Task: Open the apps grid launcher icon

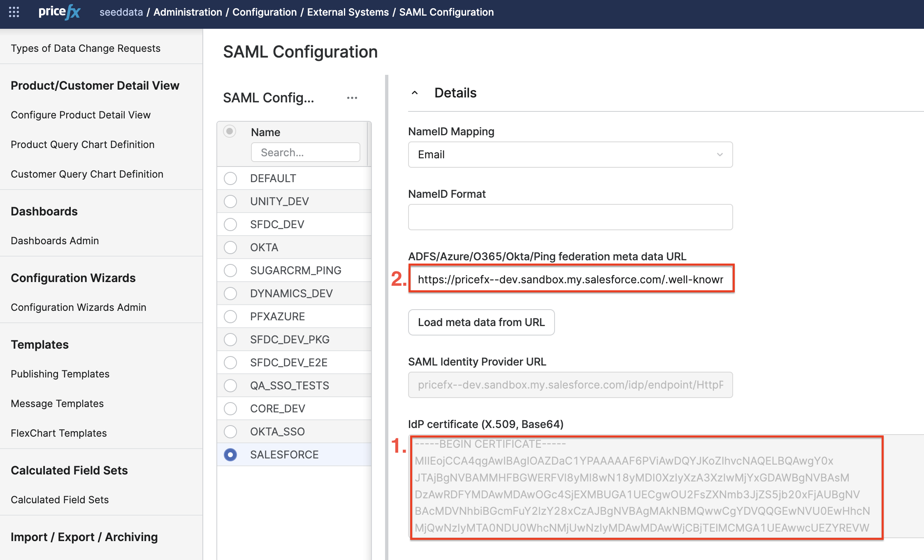Action: click(x=14, y=12)
